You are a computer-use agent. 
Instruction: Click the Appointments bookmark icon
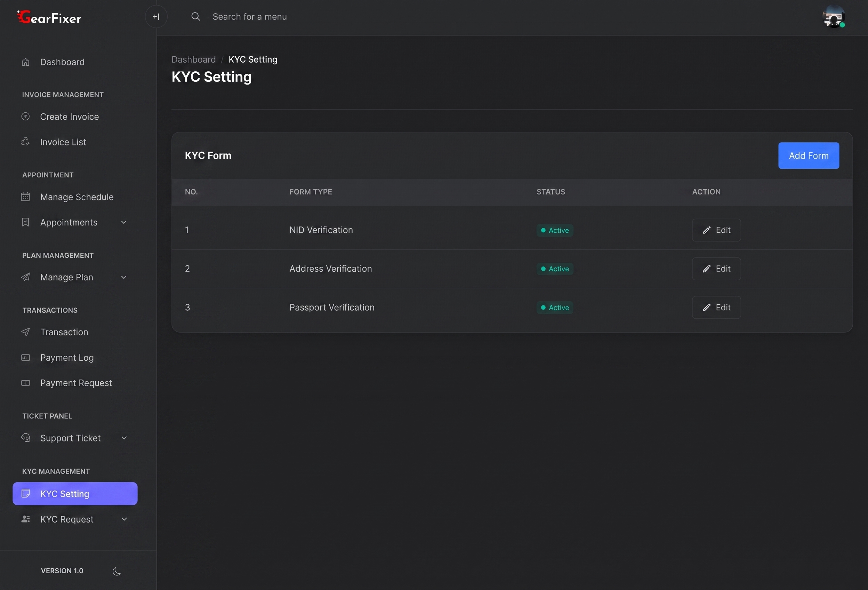pos(25,222)
